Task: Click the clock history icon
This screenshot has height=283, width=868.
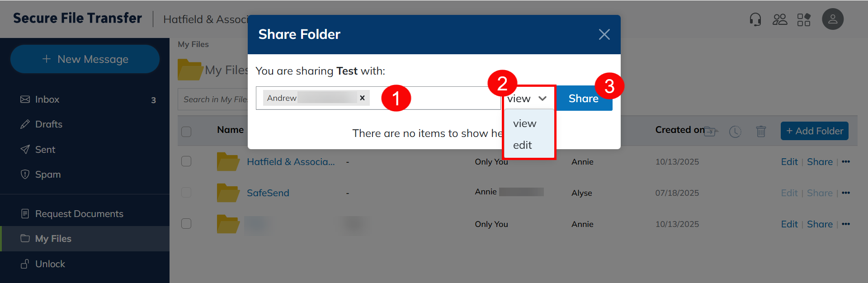Action: click(735, 132)
